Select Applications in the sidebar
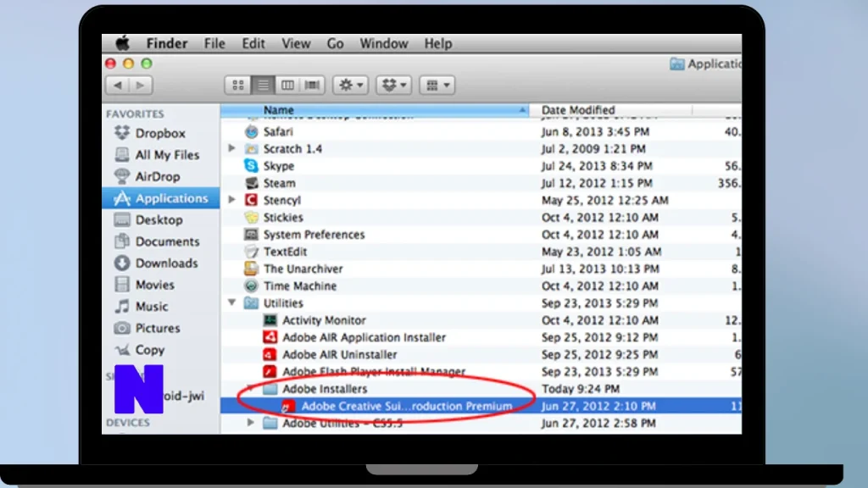 [x=160, y=198]
